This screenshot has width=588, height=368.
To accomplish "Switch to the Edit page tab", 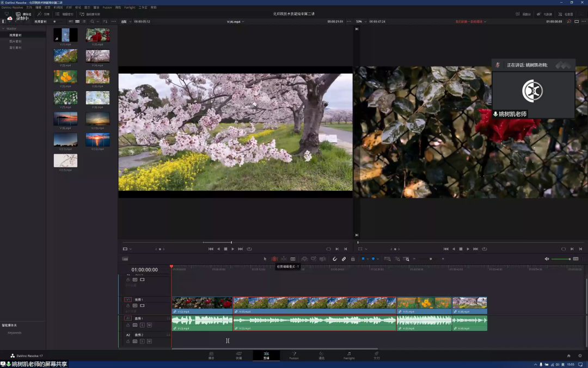I will pyautogui.click(x=266, y=355).
